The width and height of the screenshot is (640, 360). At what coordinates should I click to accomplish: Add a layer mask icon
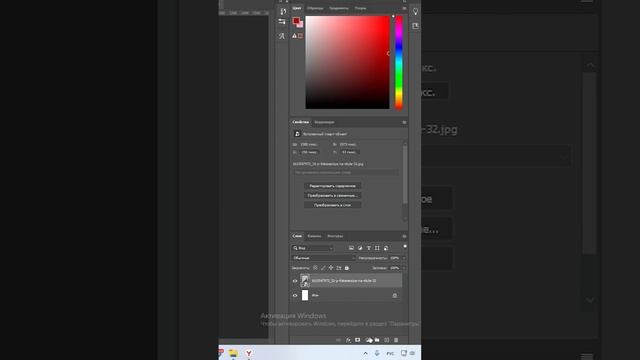[358, 340]
